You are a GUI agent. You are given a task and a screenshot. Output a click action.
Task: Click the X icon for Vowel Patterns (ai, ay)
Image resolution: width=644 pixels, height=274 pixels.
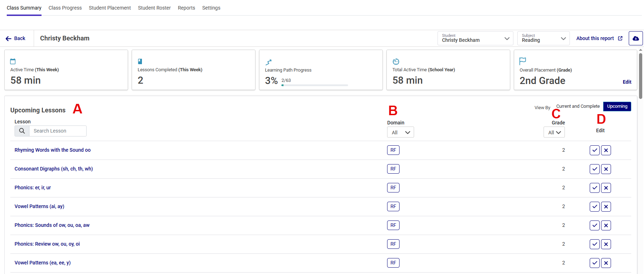[606, 207]
